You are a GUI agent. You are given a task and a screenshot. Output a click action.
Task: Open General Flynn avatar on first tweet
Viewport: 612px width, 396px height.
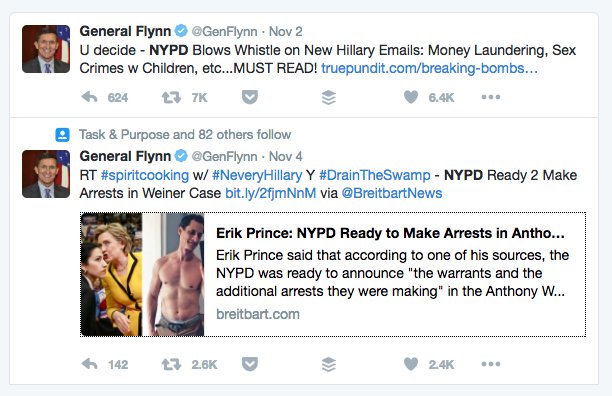click(x=46, y=49)
